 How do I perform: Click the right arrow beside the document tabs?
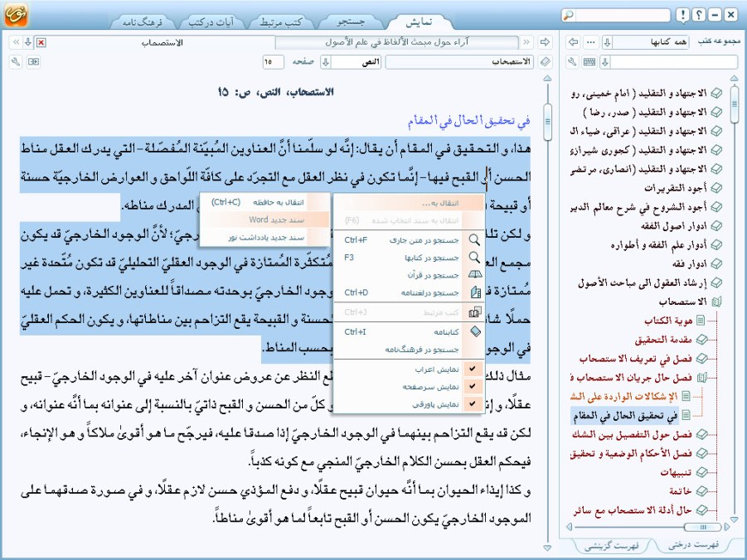(x=545, y=42)
